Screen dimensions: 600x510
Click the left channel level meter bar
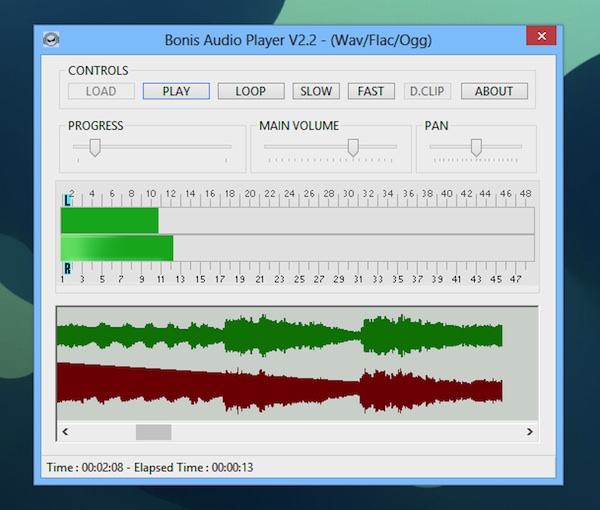click(x=298, y=220)
